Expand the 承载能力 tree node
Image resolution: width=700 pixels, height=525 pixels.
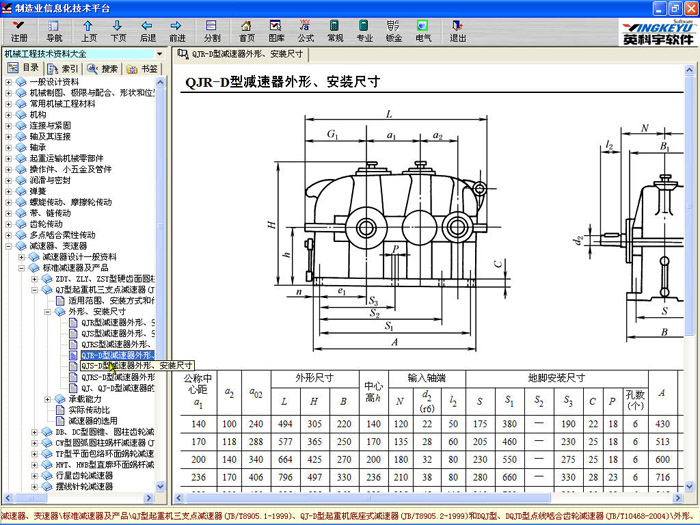coord(48,398)
